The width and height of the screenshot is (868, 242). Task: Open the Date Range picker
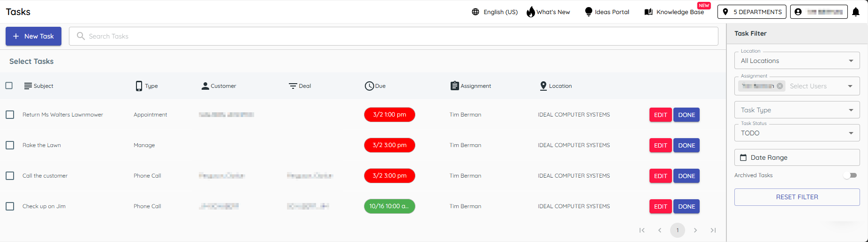[x=797, y=157]
